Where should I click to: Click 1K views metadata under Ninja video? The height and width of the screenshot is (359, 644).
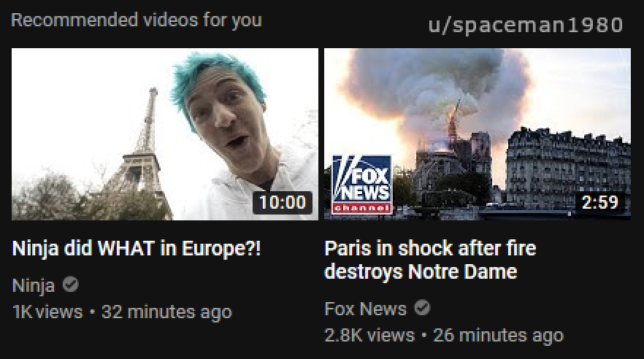[47, 312]
